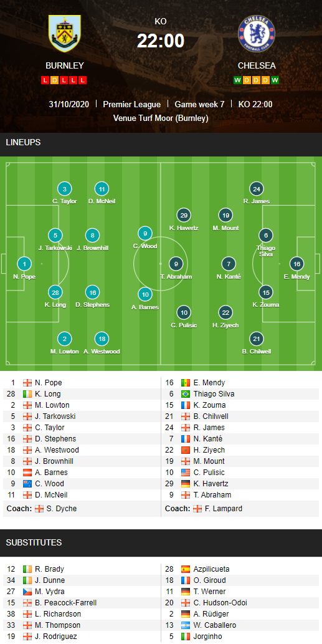Click the New Zealand flag next to C. Wood
Image resolution: width=322 pixels, height=644 pixels.
point(27,483)
